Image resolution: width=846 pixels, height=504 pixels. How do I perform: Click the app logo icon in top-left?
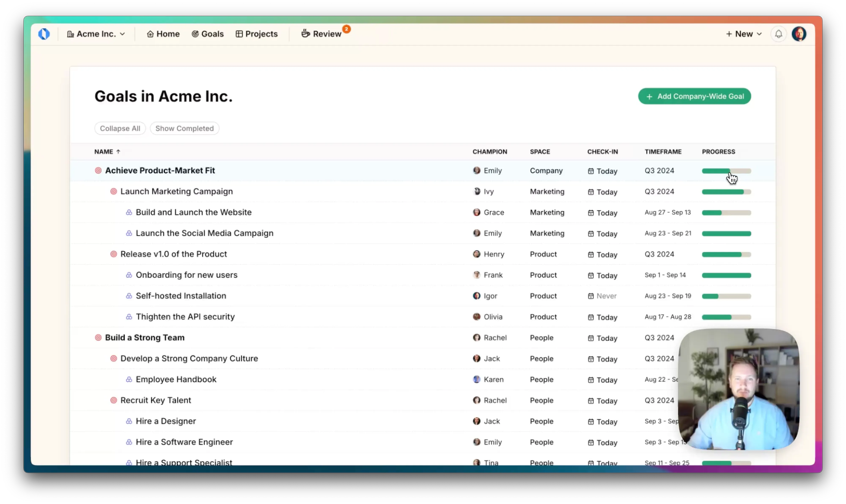[x=44, y=34]
